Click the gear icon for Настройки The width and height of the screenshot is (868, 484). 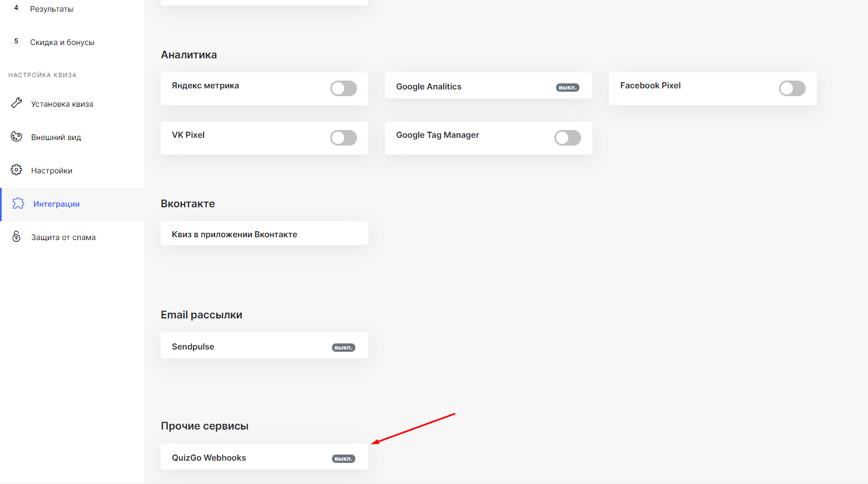tap(17, 170)
